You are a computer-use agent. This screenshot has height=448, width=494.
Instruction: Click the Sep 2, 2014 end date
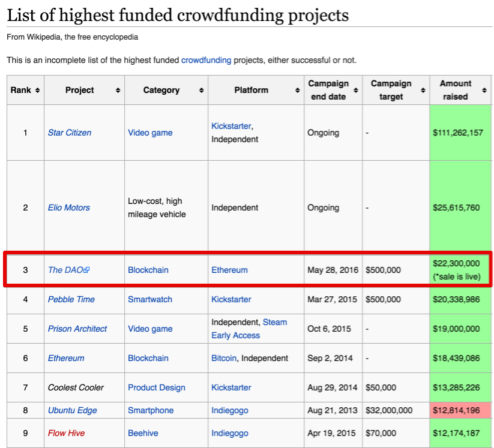click(x=330, y=358)
